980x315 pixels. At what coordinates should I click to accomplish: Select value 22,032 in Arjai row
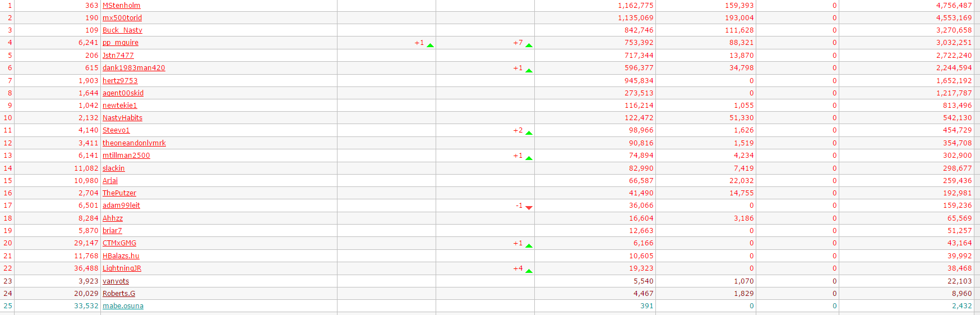pyautogui.click(x=741, y=181)
